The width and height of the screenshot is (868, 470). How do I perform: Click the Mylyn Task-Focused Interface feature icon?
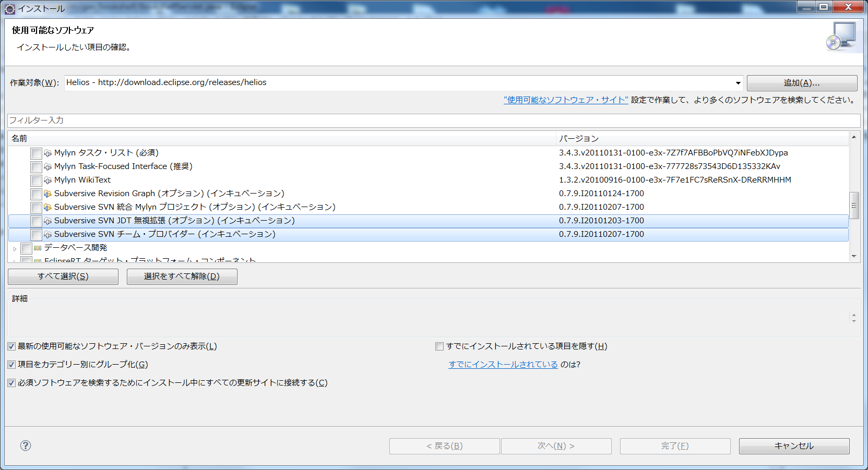click(48, 166)
